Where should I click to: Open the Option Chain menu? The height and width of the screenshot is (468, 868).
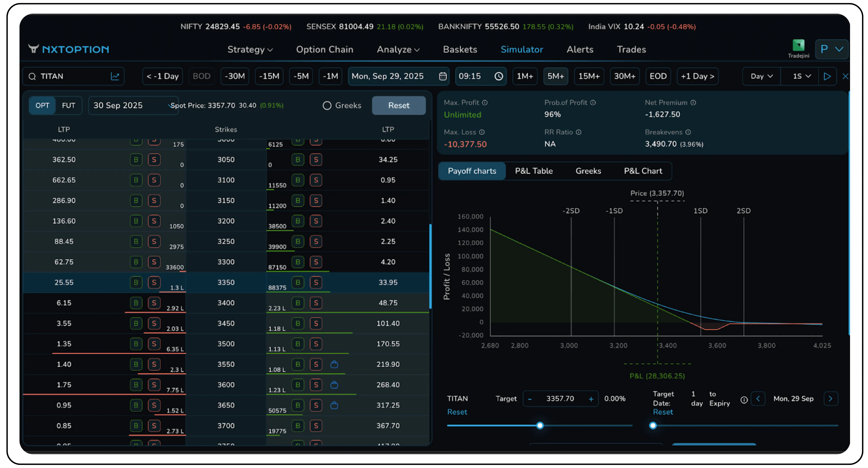click(x=325, y=49)
